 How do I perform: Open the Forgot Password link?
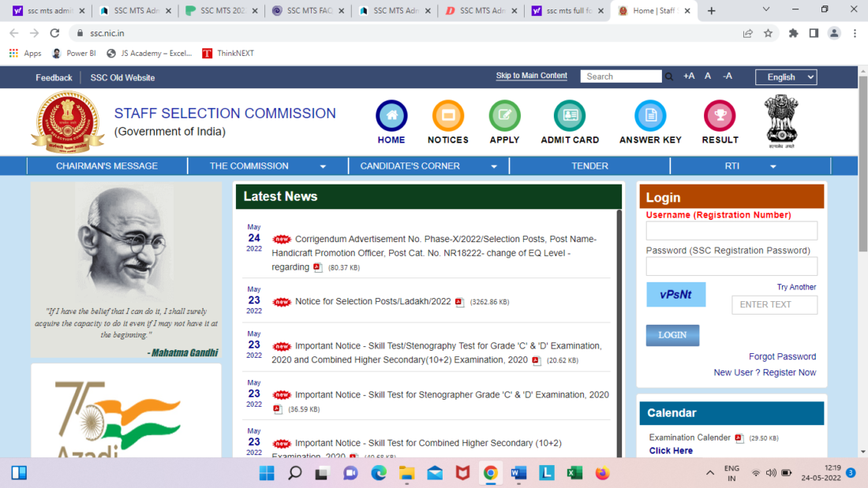782,356
